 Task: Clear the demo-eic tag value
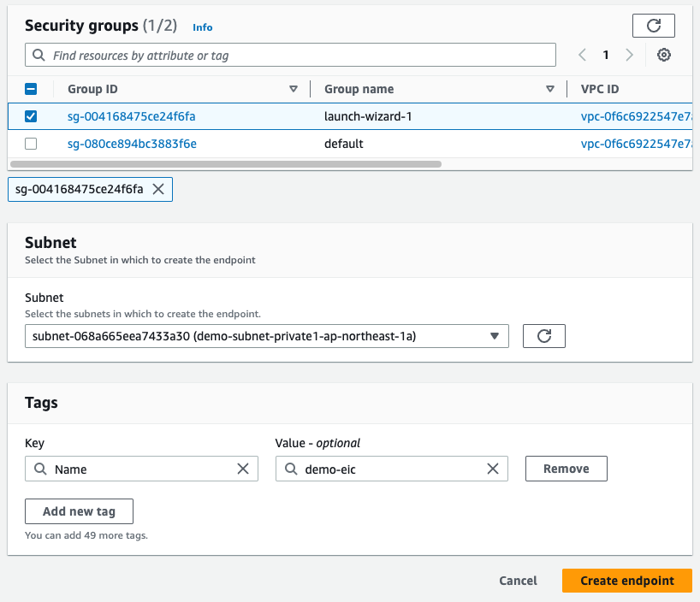coord(493,469)
